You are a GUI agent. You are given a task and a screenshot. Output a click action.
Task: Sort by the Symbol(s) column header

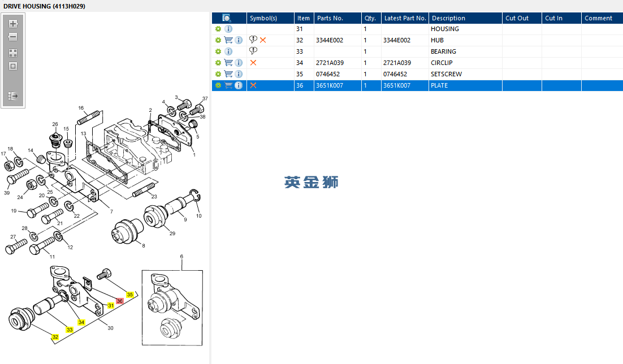pyautogui.click(x=271, y=18)
